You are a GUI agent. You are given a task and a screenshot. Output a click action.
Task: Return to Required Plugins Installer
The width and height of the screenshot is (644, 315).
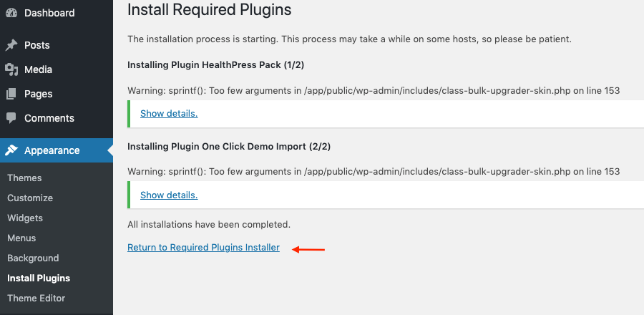coord(203,248)
